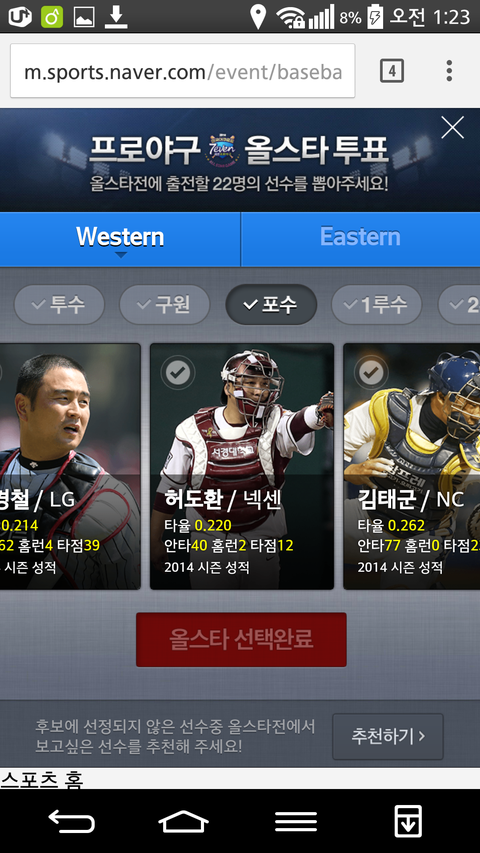Tap the Android home navigation icon
The image size is (480, 853).
coord(183,820)
